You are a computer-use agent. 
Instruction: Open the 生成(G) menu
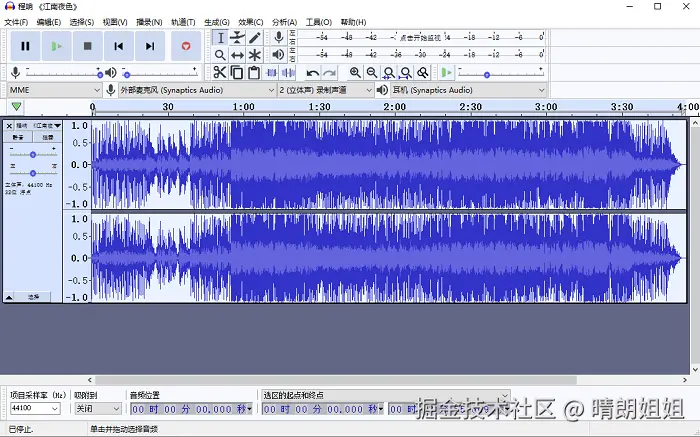[x=217, y=22]
